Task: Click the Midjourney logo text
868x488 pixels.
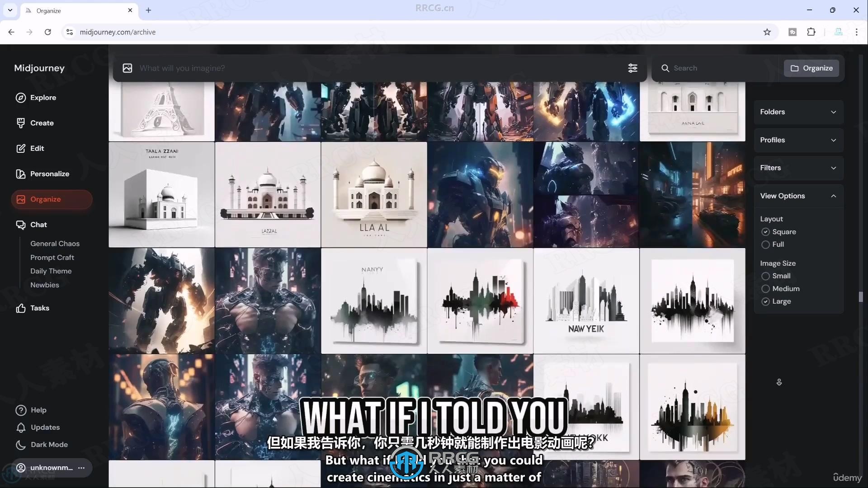Action: (x=39, y=68)
